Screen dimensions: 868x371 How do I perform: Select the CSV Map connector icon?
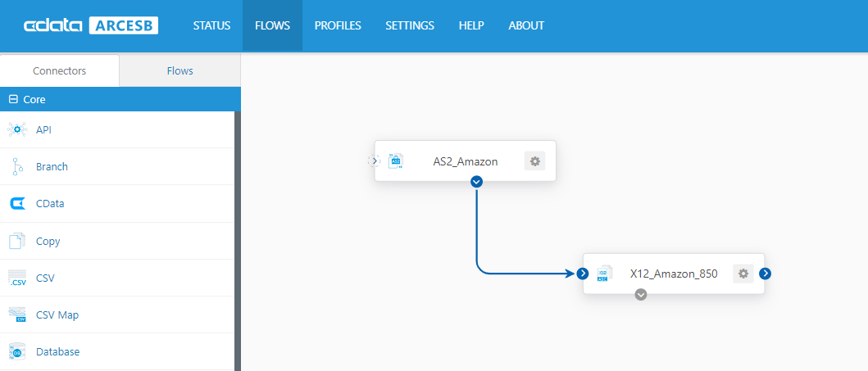[17, 314]
